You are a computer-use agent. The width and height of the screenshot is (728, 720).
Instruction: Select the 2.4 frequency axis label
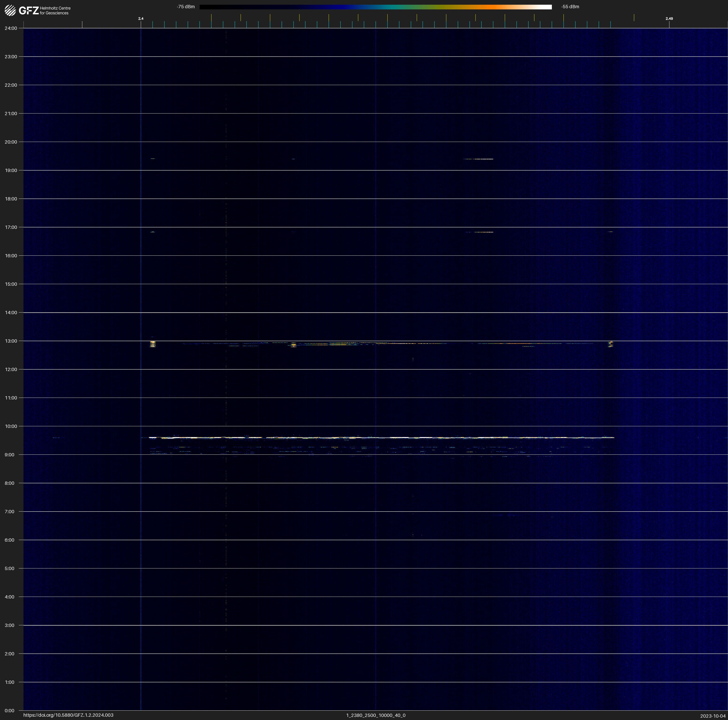tap(140, 19)
